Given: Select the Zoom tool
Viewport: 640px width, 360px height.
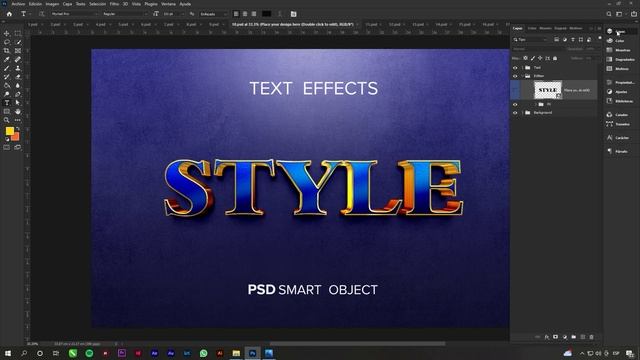Looking at the screenshot, I should click(7, 120).
